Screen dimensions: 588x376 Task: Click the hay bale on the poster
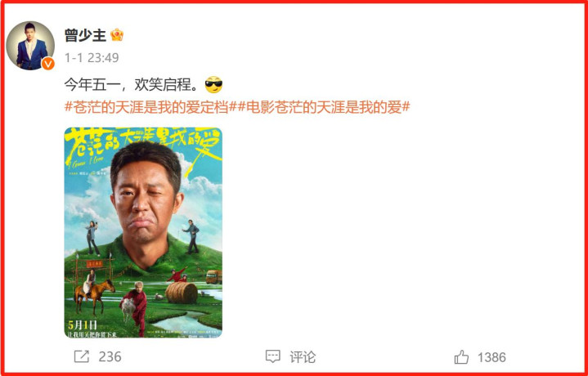(182, 293)
